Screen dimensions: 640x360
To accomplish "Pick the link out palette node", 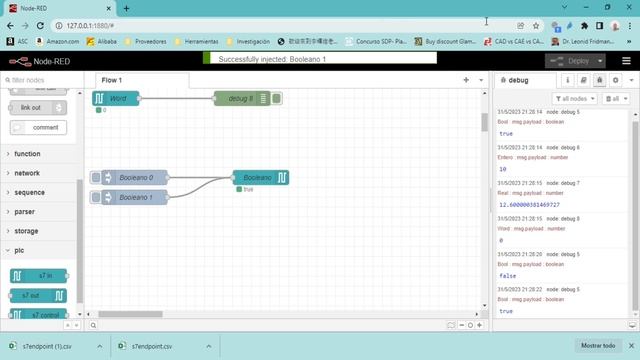I will tap(38, 108).
